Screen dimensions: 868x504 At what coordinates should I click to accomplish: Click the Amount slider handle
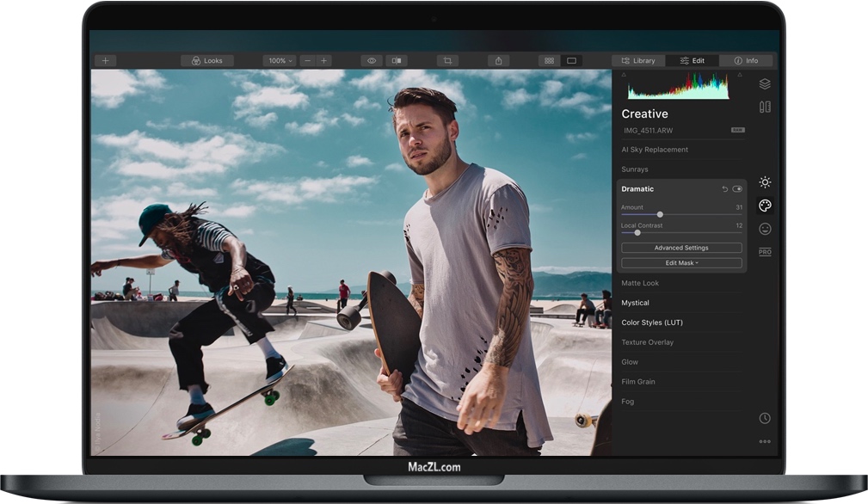pos(660,214)
